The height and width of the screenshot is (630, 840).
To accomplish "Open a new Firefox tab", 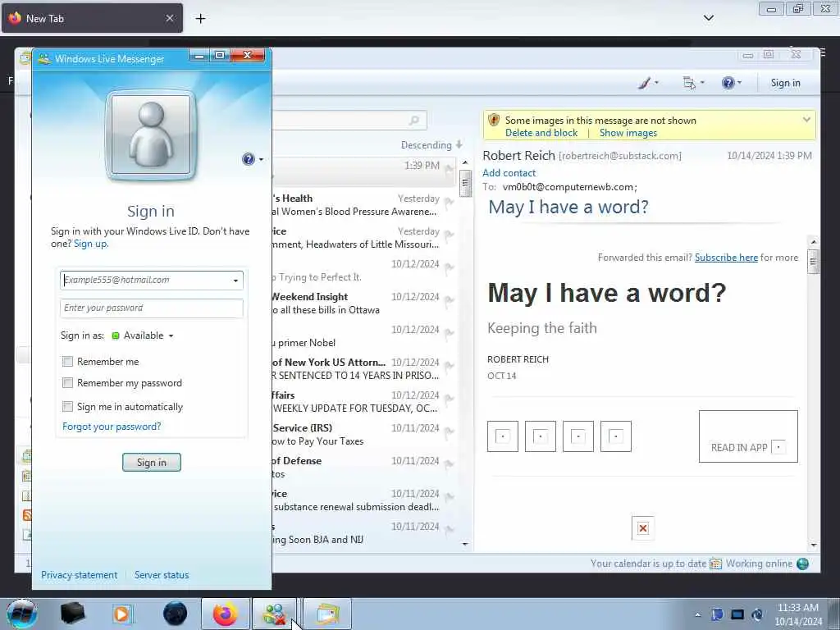I will 200,18.
